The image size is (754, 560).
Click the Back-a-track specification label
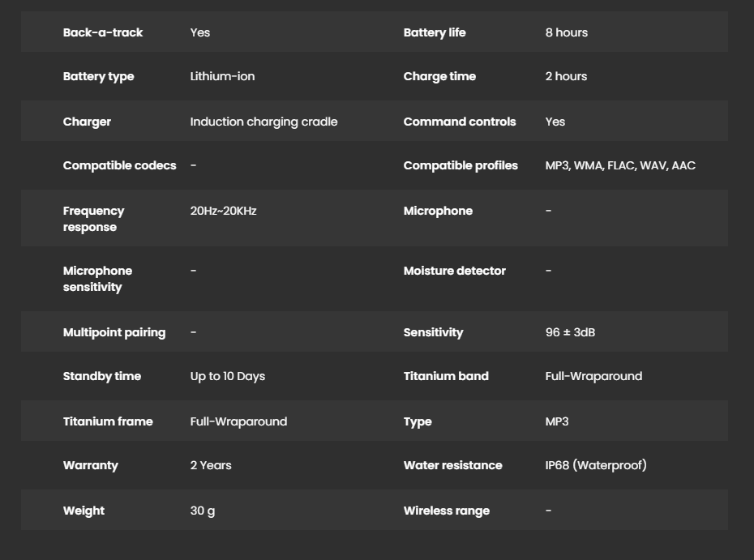click(x=102, y=32)
